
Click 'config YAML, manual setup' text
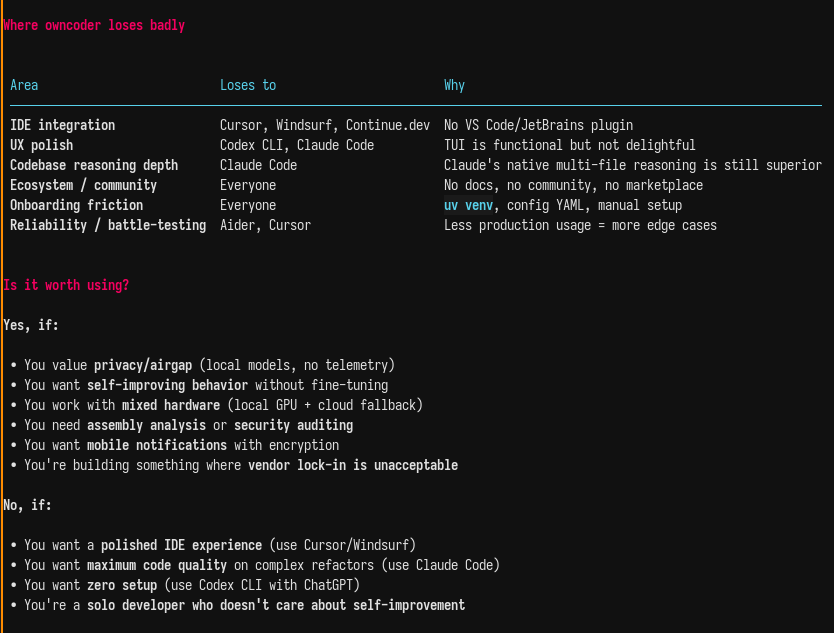click(594, 205)
